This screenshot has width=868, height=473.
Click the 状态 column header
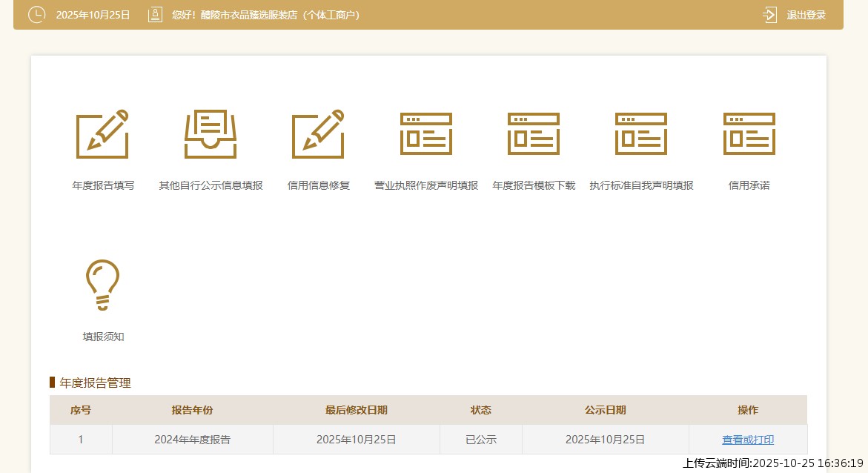[x=480, y=410]
